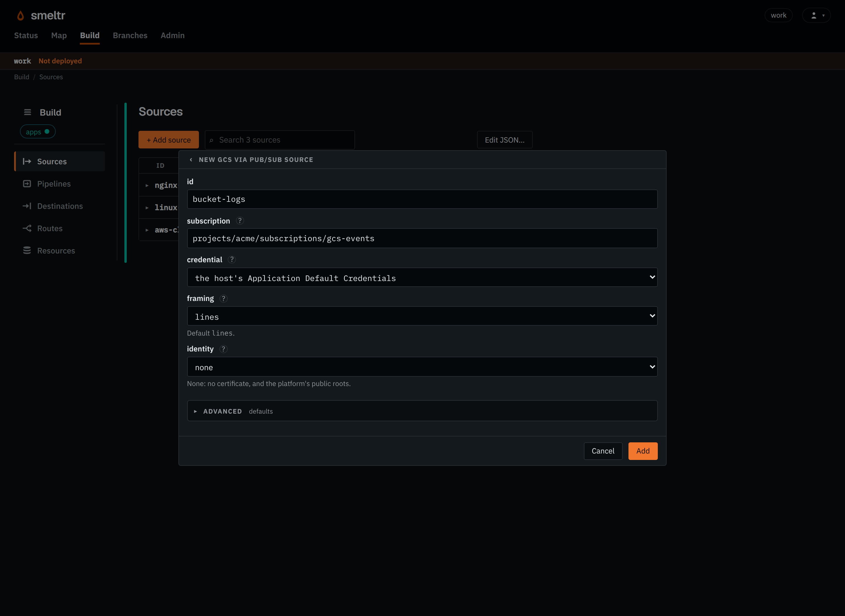Show help for the framing field

(x=223, y=298)
